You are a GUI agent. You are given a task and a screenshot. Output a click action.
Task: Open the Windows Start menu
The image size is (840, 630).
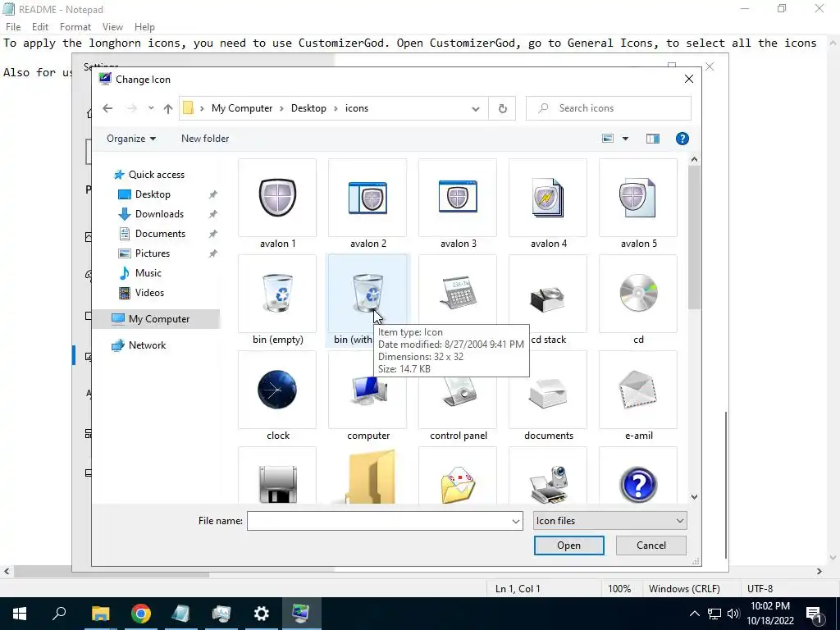(x=20, y=614)
